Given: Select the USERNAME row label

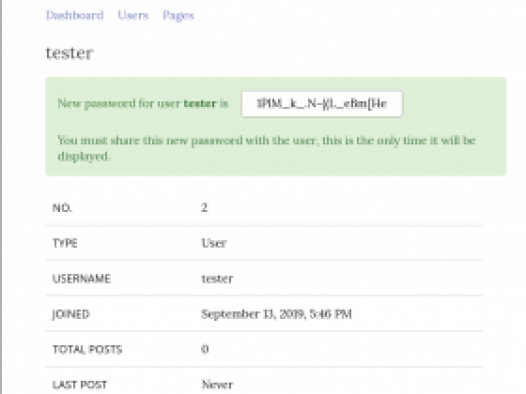Looking at the screenshot, I should pyautogui.click(x=82, y=279).
